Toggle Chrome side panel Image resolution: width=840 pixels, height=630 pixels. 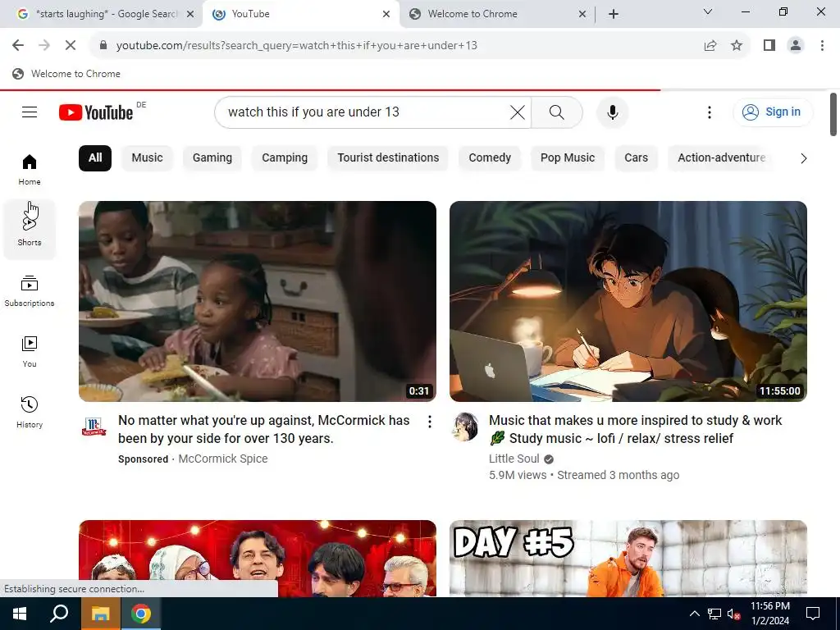point(769,46)
